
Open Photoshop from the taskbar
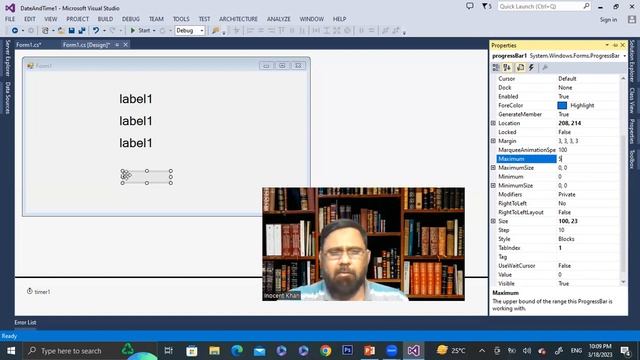click(x=347, y=351)
